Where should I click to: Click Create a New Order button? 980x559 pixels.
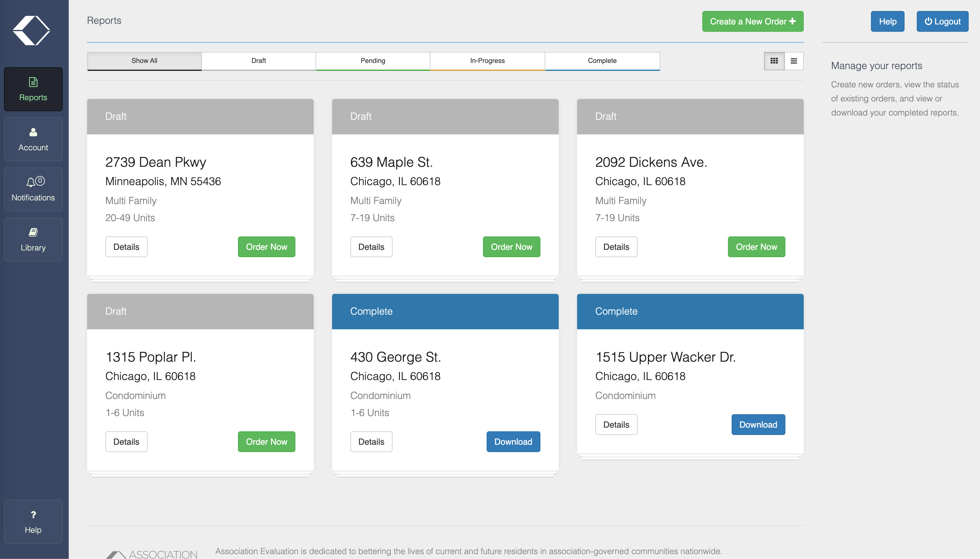pyautogui.click(x=752, y=21)
